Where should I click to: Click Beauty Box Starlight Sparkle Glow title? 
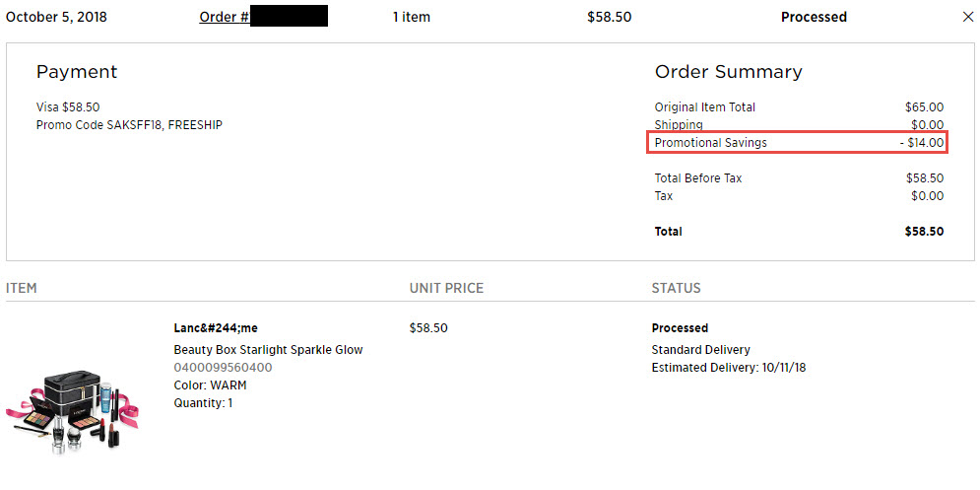click(268, 350)
